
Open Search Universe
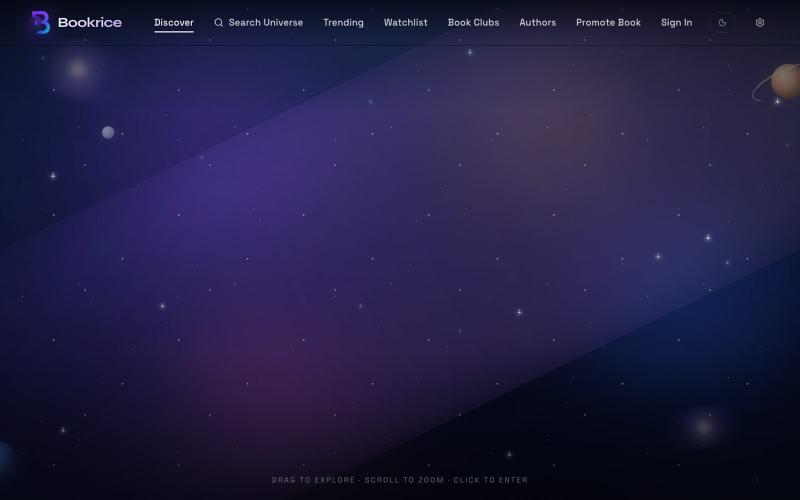point(259,22)
